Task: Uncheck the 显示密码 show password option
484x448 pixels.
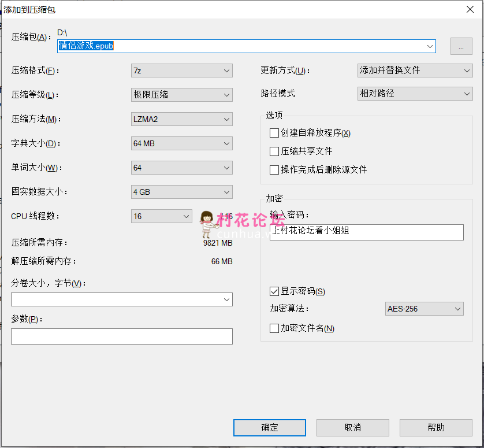Action: click(x=274, y=291)
